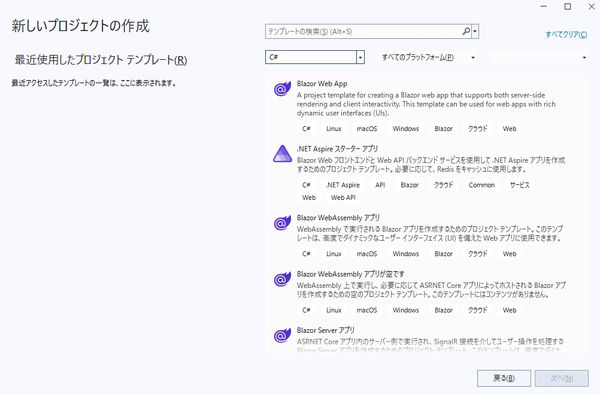Click the Linux tag under Blazor WebAssembly アプリが空です

pos(334,310)
